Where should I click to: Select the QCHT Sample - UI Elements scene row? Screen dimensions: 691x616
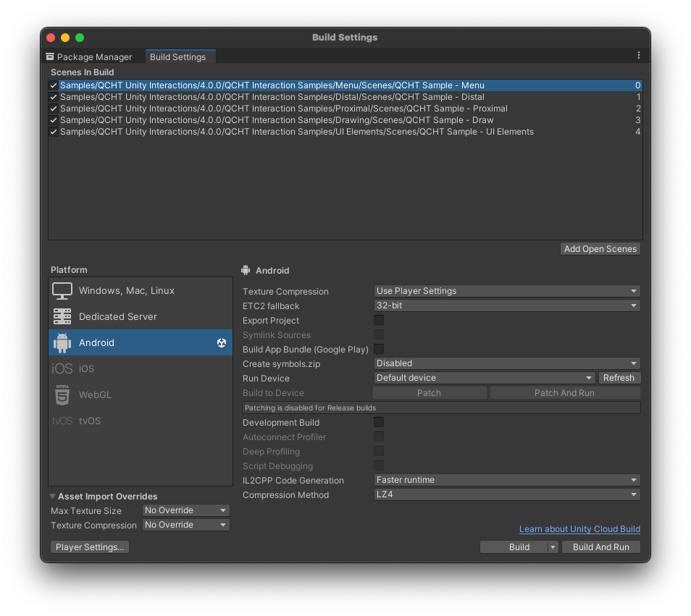click(345, 132)
